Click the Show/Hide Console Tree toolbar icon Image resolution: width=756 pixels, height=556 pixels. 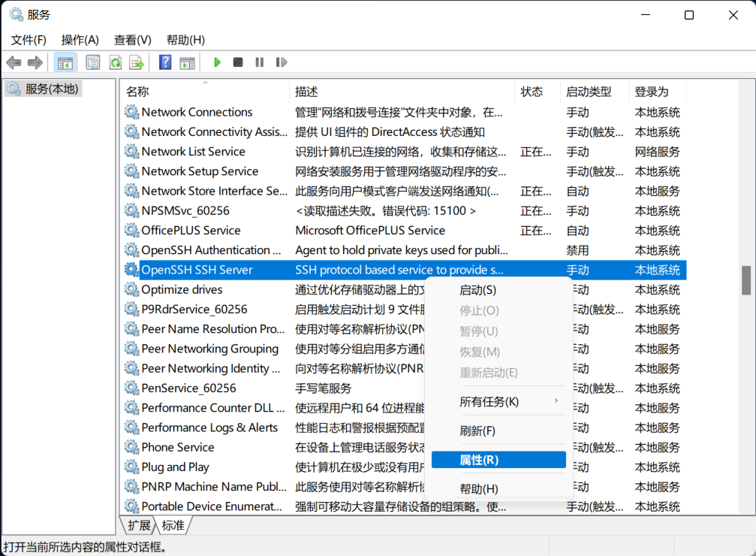click(x=65, y=62)
